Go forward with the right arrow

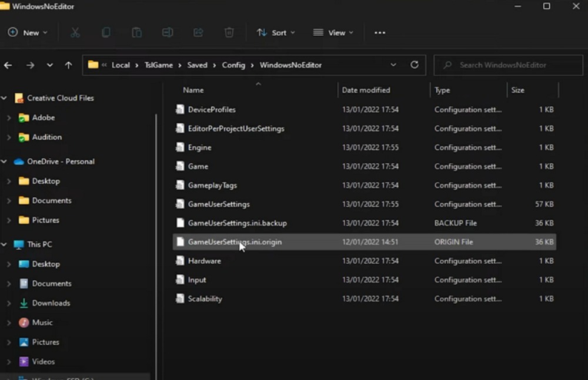point(30,65)
